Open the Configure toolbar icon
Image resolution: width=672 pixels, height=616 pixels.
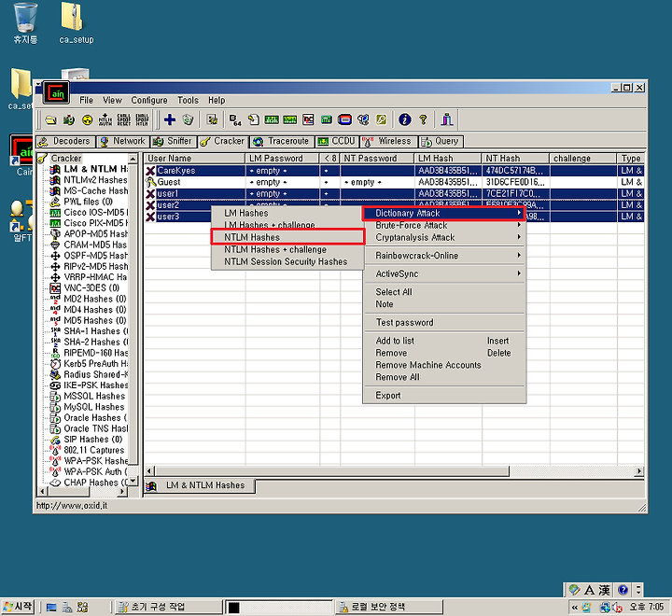(212, 119)
